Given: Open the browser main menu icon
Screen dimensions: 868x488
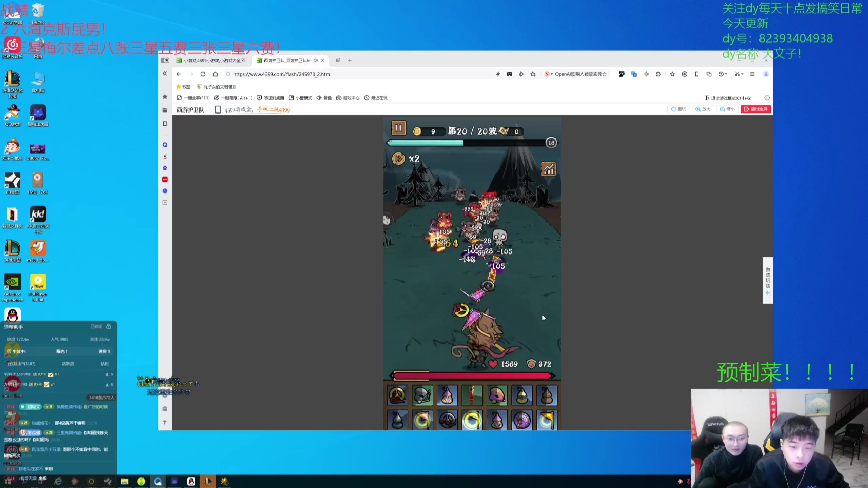Looking at the screenshot, I should pyautogui.click(x=752, y=74).
